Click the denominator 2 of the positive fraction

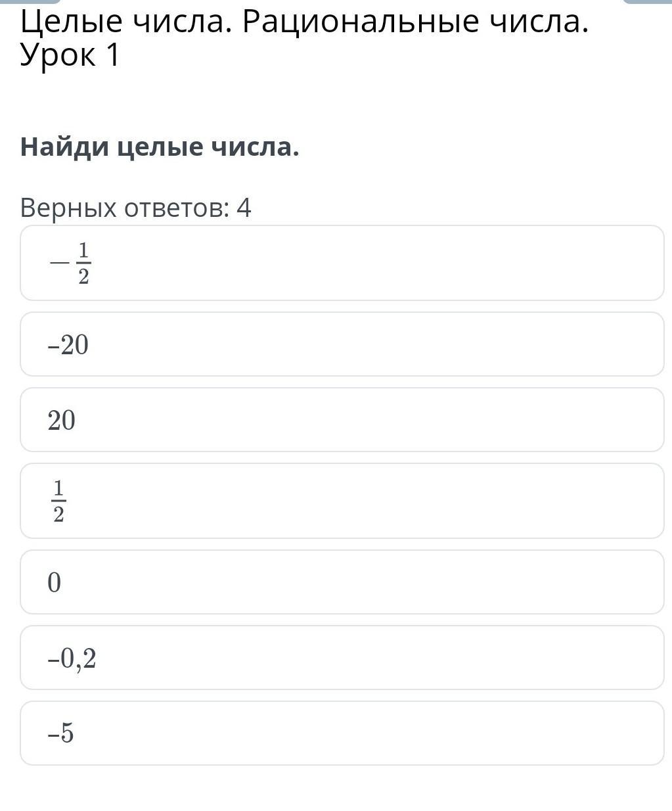[59, 515]
